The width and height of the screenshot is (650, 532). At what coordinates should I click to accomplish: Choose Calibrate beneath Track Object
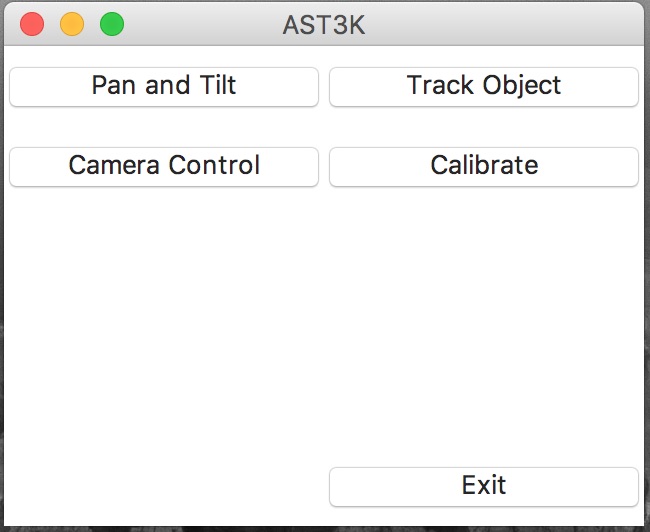[484, 166]
